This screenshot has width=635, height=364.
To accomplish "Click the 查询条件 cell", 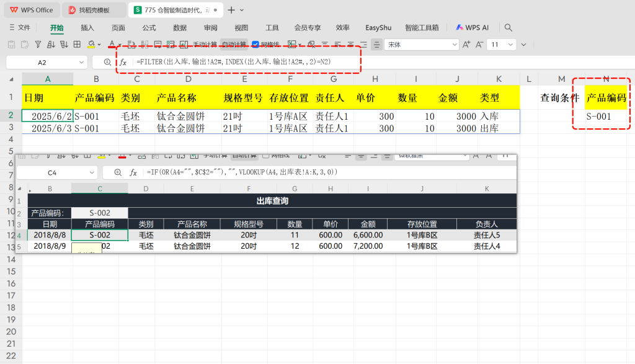I will 560,97.
